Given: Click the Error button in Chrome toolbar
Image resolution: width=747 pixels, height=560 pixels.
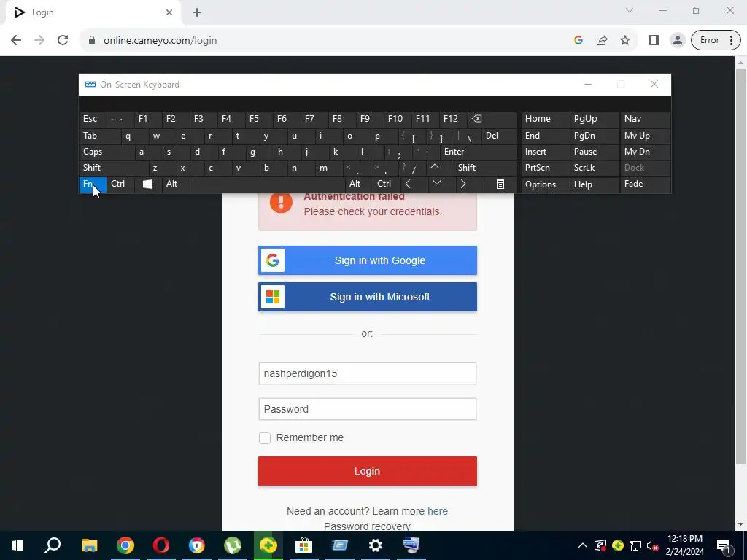Looking at the screenshot, I should coord(716,41).
